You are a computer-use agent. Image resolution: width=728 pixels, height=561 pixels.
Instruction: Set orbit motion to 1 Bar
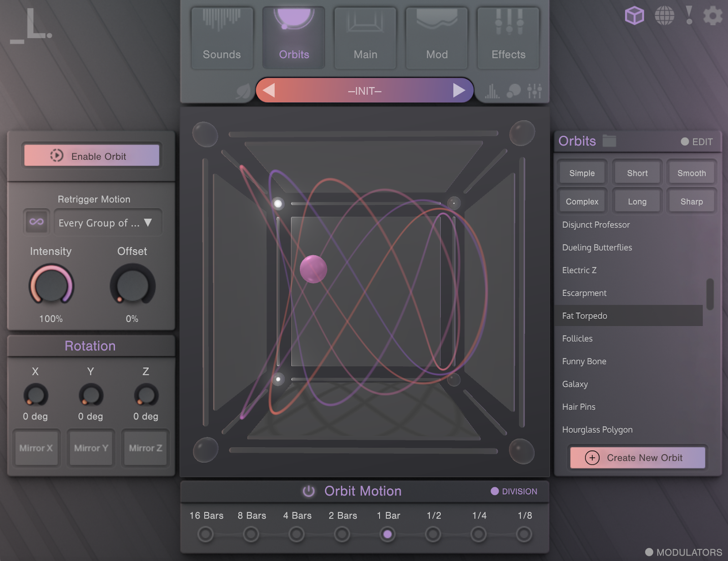(x=388, y=534)
